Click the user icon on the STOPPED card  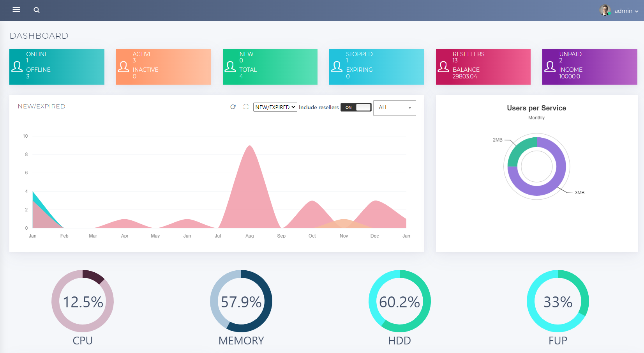point(337,67)
